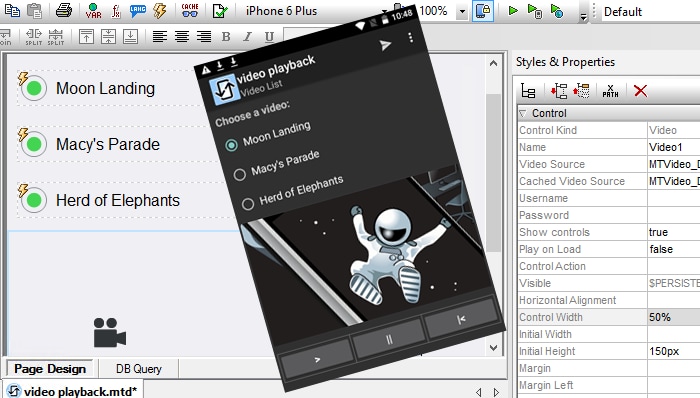Click the XPATH icon in properties toolbar

[x=611, y=91]
